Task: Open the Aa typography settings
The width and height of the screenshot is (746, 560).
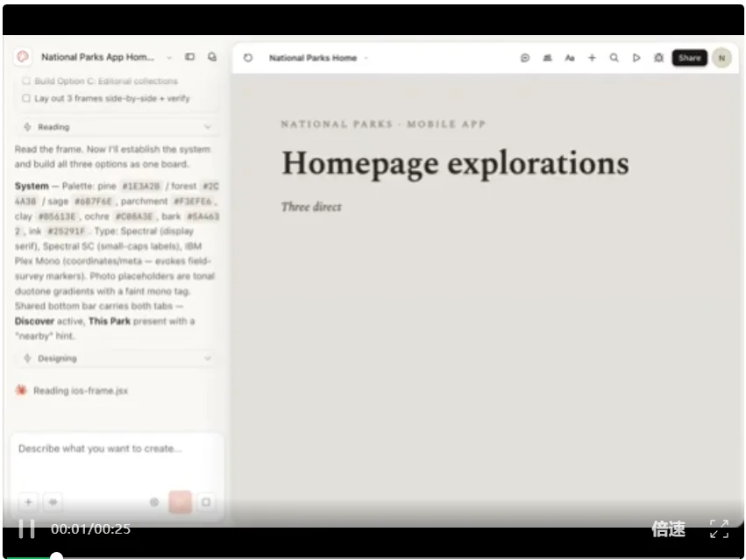Action: point(570,58)
